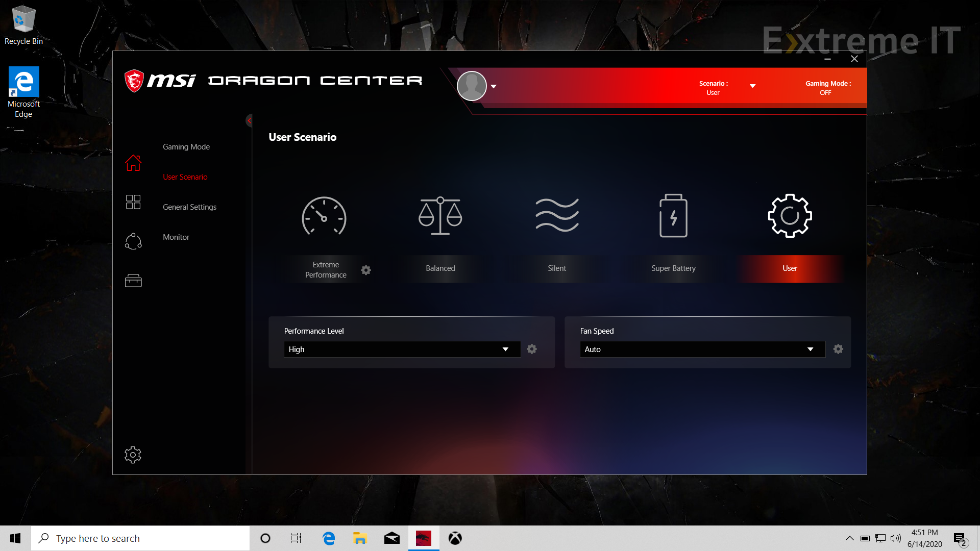Image resolution: width=980 pixels, height=551 pixels.
Task: Open the Fan Speed dropdown
Action: [x=702, y=349]
